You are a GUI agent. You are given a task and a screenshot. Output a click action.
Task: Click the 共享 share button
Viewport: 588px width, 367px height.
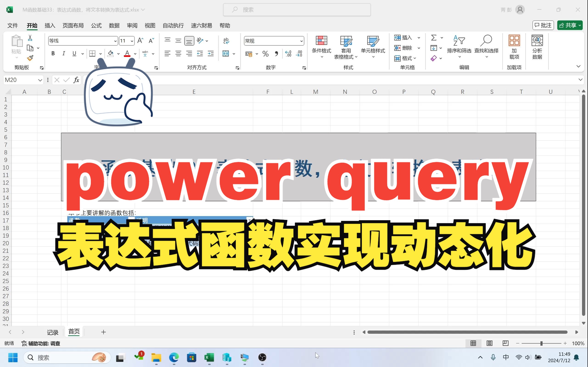click(570, 25)
